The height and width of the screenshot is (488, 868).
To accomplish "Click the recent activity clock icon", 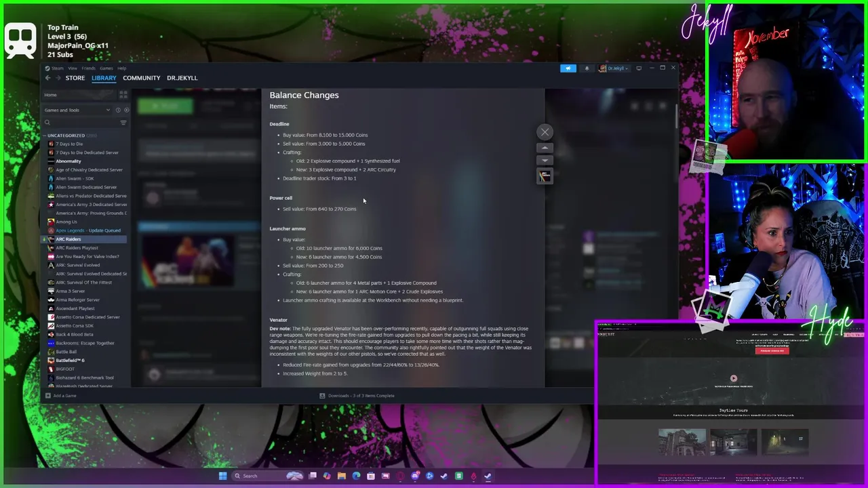I will (x=118, y=110).
